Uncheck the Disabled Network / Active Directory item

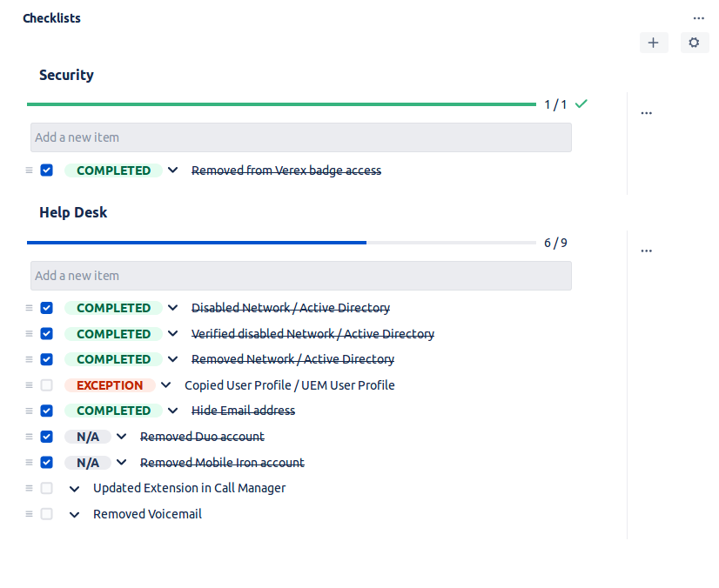pyautogui.click(x=46, y=307)
